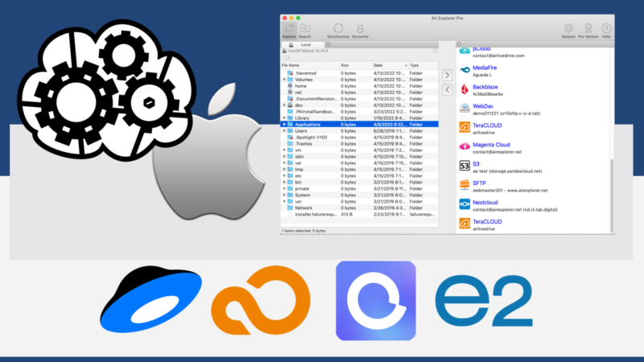644x362 pixels.
Task: Open the Accounts manager
Action: [360, 31]
